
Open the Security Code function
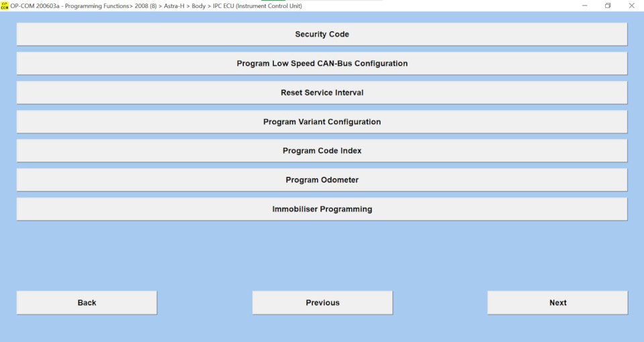pyautogui.click(x=322, y=34)
